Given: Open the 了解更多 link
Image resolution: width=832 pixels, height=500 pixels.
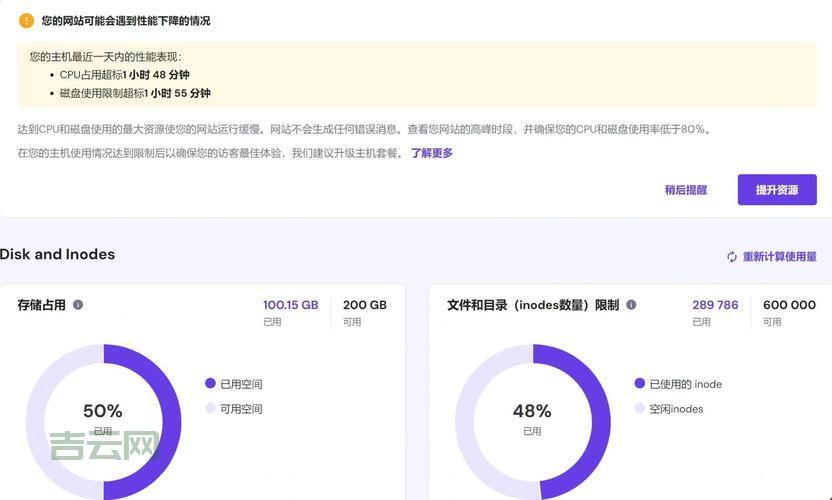Looking at the screenshot, I should [x=432, y=153].
